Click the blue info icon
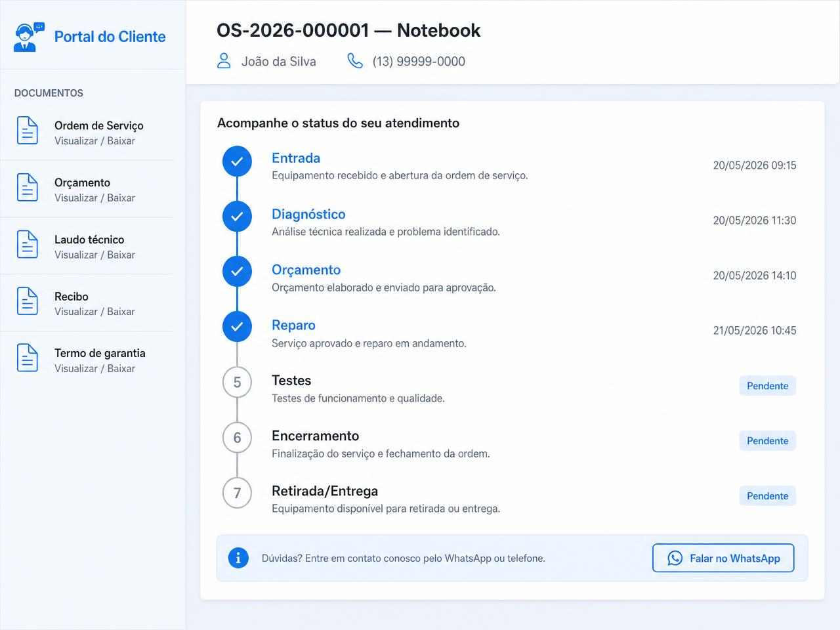The image size is (840, 630). tap(238, 558)
